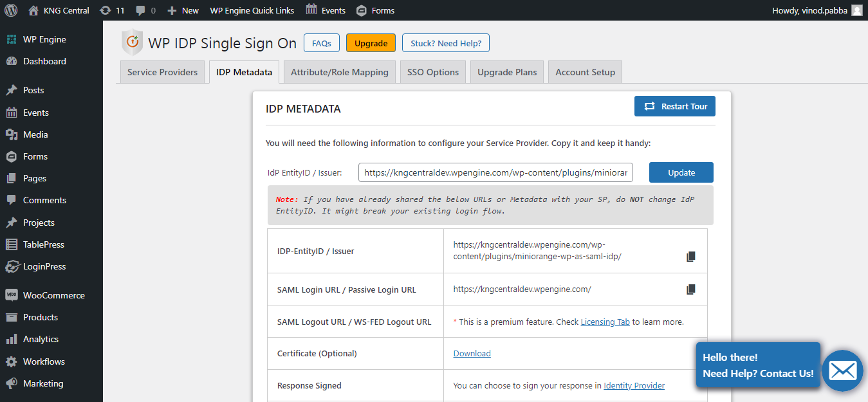Click the SAML Login URL value text
Viewport: 868px width, 402px height.
click(x=522, y=289)
